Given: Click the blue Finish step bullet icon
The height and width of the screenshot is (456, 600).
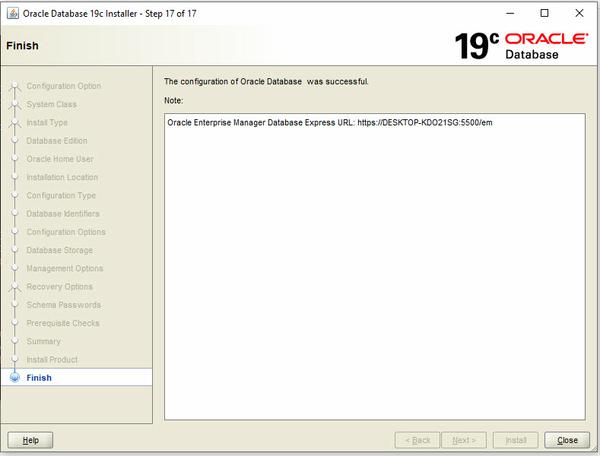Looking at the screenshot, I should 14,378.
